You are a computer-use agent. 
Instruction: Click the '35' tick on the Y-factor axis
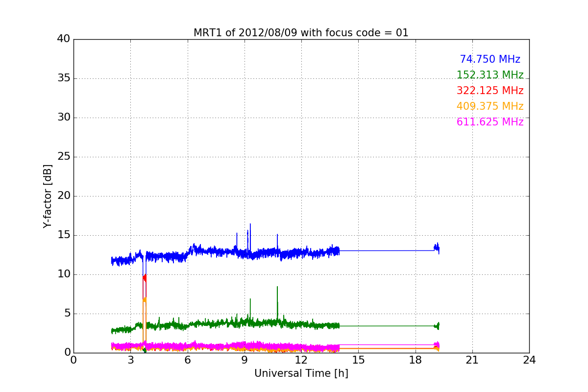(63, 78)
